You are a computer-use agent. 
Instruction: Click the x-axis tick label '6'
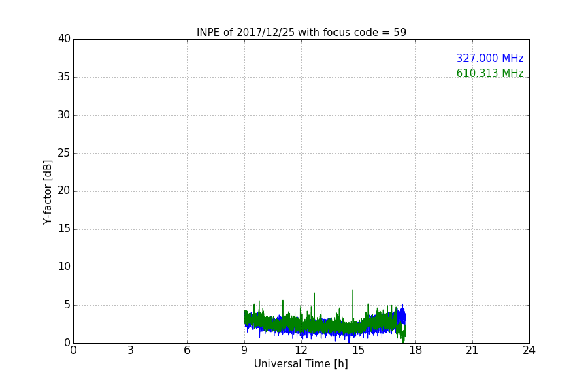point(188,350)
